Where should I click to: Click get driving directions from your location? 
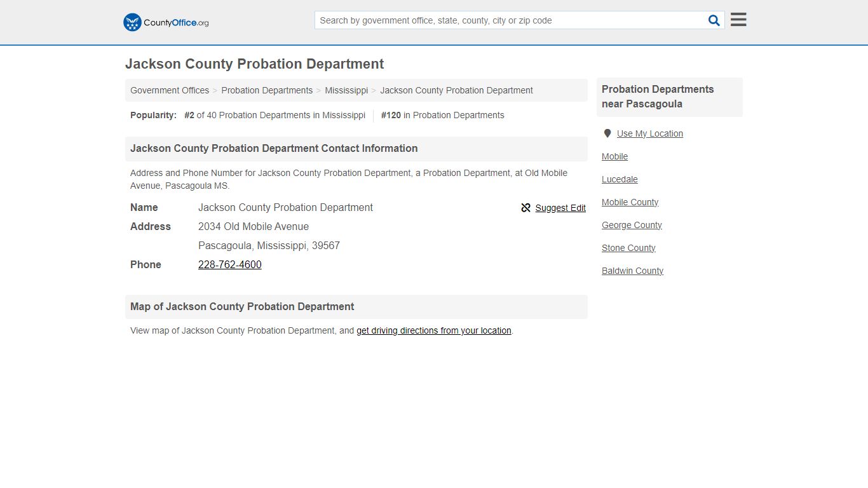434,330
